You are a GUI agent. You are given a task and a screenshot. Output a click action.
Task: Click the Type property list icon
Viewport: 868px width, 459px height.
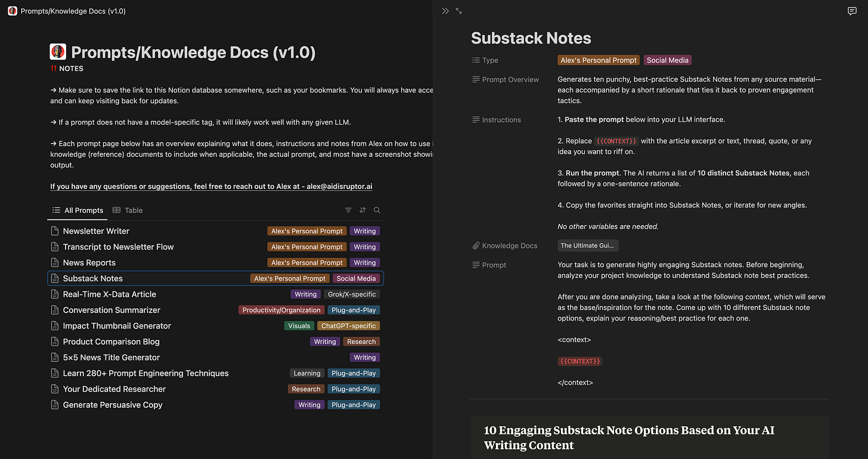coord(476,60)
